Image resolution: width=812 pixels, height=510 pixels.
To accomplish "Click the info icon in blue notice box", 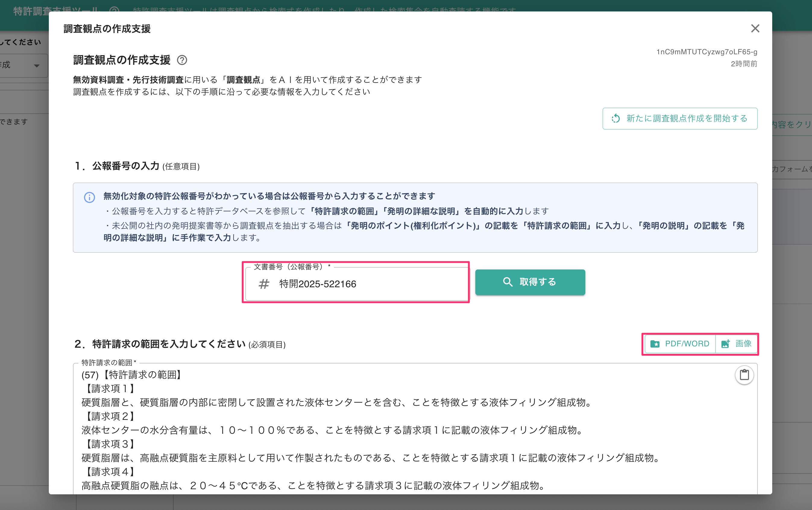I will click(x=89, y=197).
